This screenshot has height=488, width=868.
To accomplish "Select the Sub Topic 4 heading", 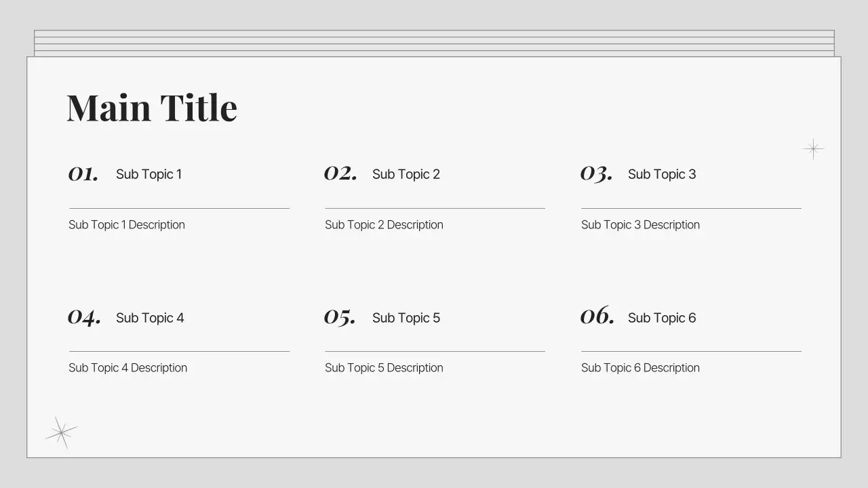I will [x=150, y=318].
